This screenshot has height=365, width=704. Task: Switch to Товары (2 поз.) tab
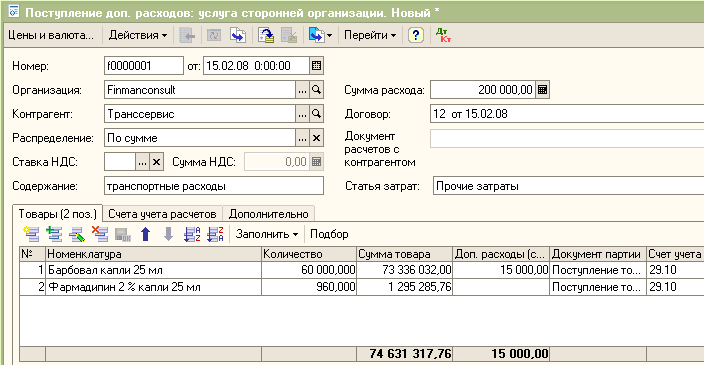(57, 214)
